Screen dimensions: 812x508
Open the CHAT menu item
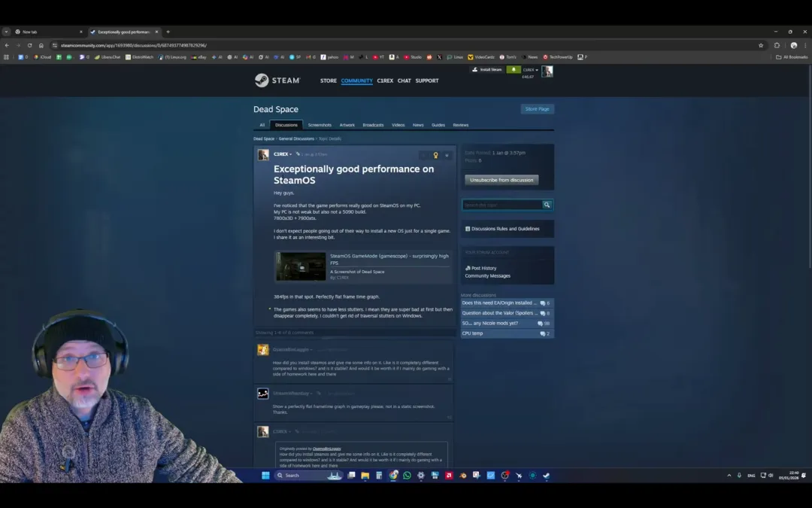tap(404, 81)
